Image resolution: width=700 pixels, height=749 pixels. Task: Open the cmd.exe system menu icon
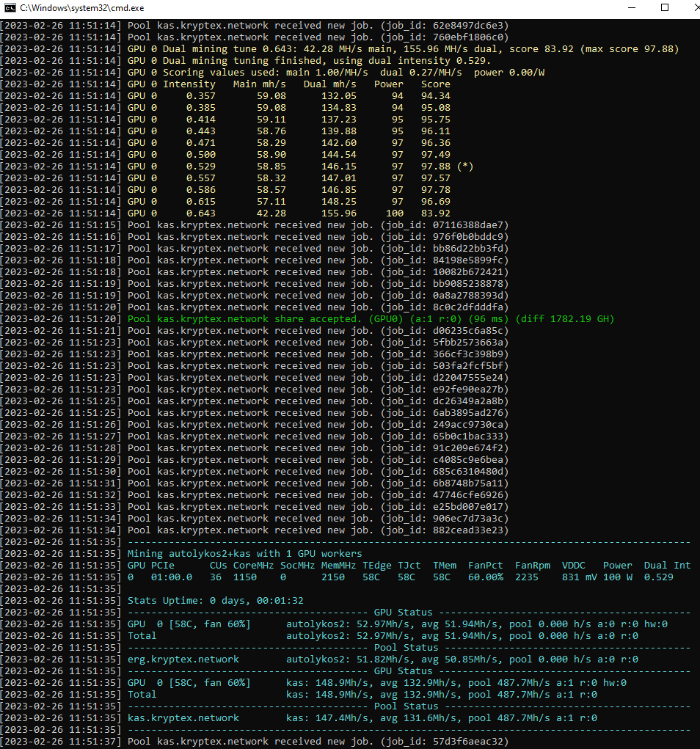(x=10, y=8)
